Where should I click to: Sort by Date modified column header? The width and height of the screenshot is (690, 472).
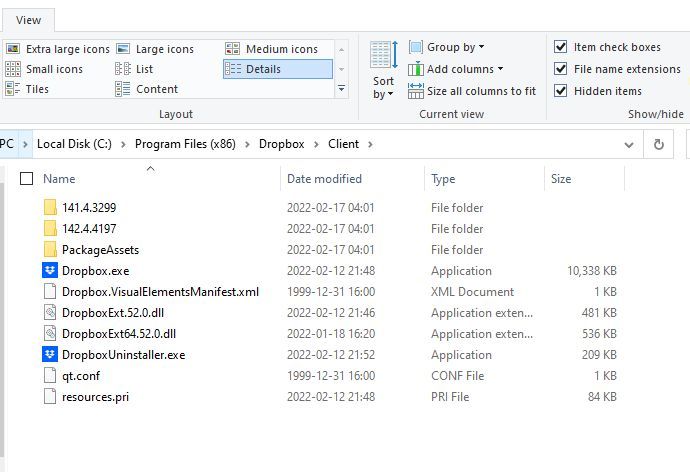coord(324,179)
